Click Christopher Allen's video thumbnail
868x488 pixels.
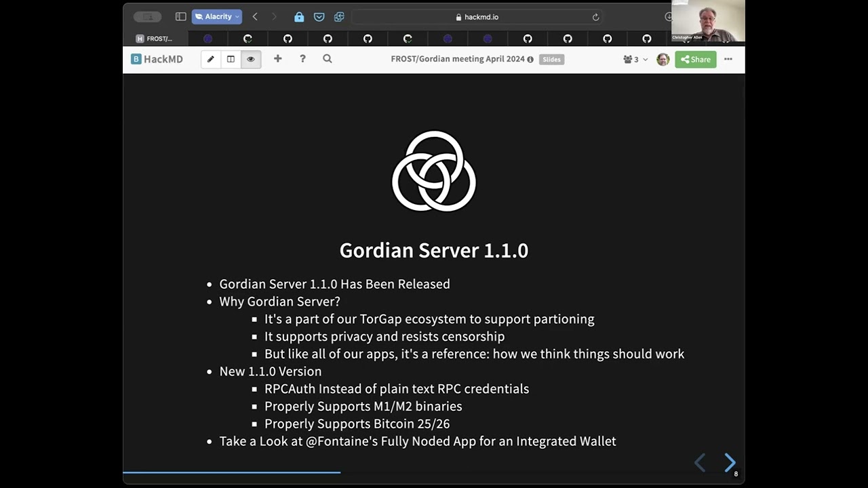708,21
